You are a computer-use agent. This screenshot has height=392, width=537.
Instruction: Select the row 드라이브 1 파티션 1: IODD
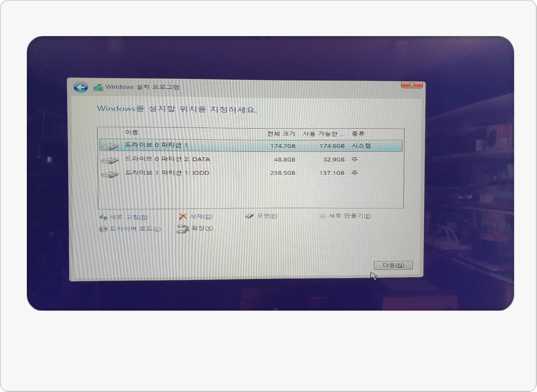(x=251, y=173)
